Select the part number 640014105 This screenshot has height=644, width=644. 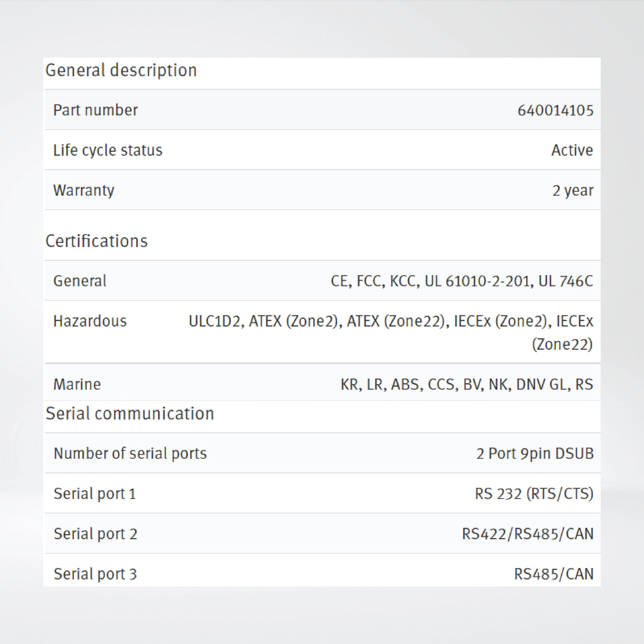[555, 110]
